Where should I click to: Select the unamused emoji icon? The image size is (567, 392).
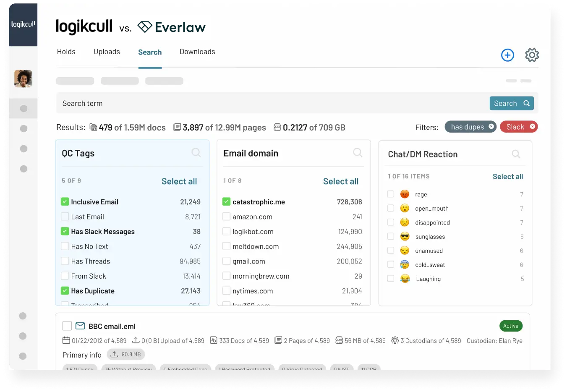405,251
